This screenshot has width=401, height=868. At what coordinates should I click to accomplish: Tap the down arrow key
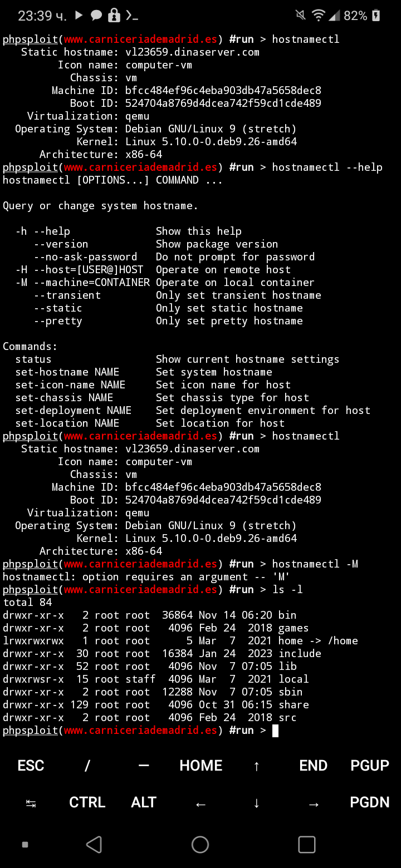(x=256, y=803)
